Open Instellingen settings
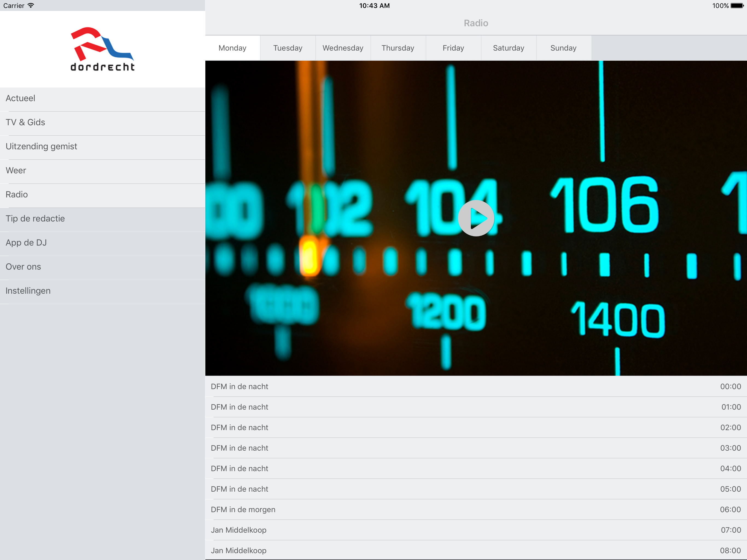Screen dimensions: 747x560 click(103, 291)
